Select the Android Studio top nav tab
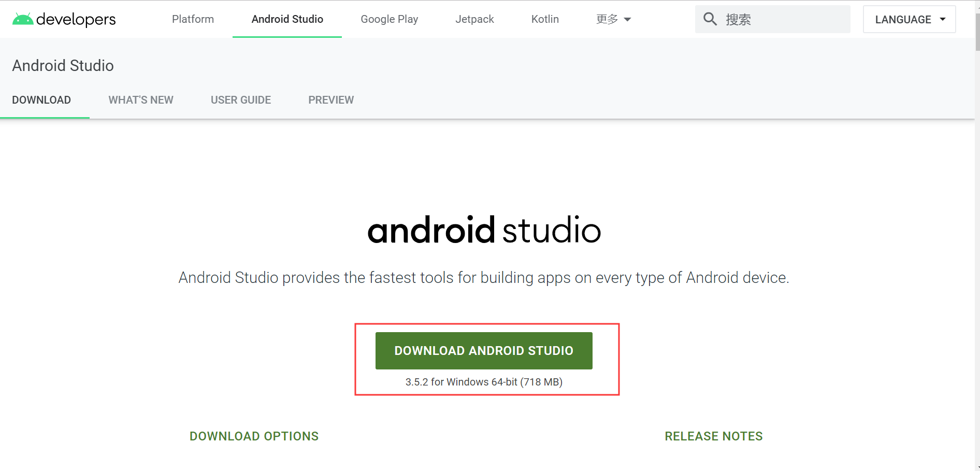This screenshot has height=471, width=980. tap(287, 19)
